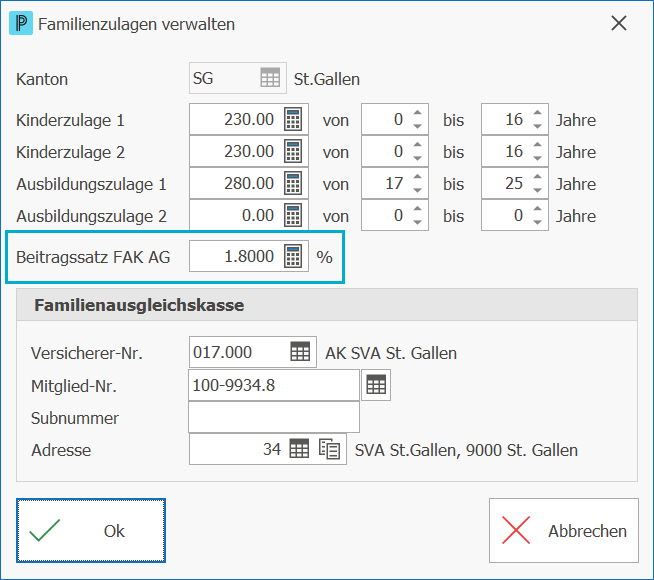The height and width of the screenshot is (580, 654).
Task: Click Mitglied-Nr. field 100-9934.8
Action: (x=274, y=385)
